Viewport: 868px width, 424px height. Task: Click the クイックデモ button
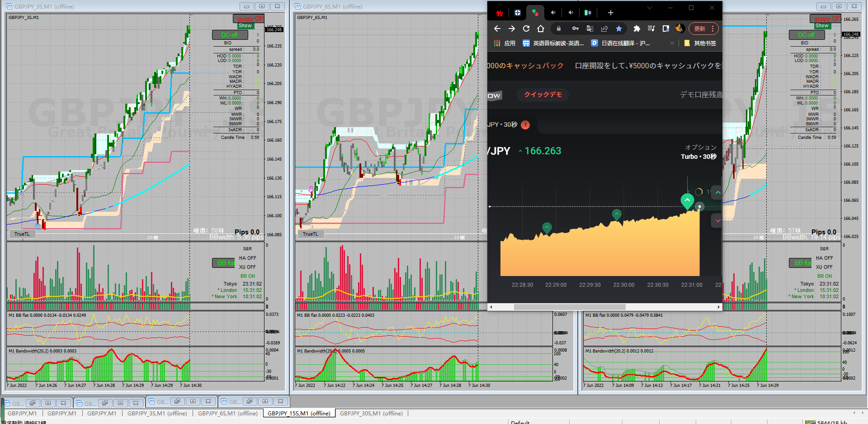(x=543, y=95)
